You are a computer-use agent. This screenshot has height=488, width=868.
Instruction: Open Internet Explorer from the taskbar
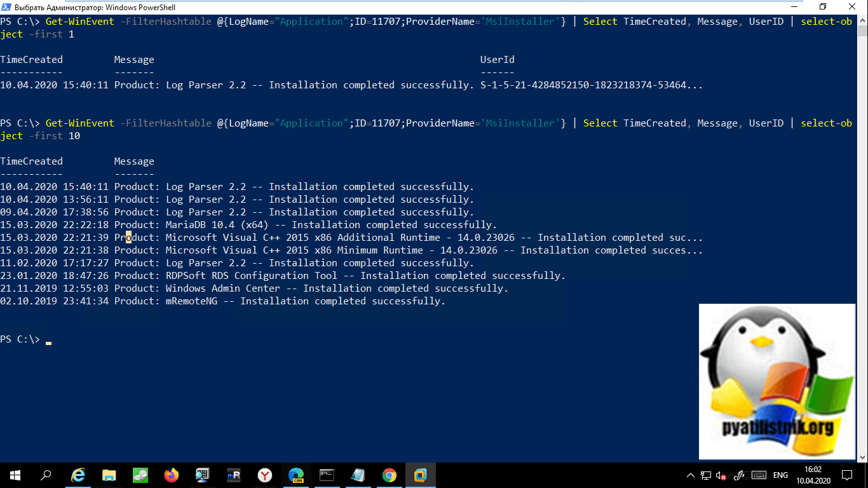tap(78, 475)
